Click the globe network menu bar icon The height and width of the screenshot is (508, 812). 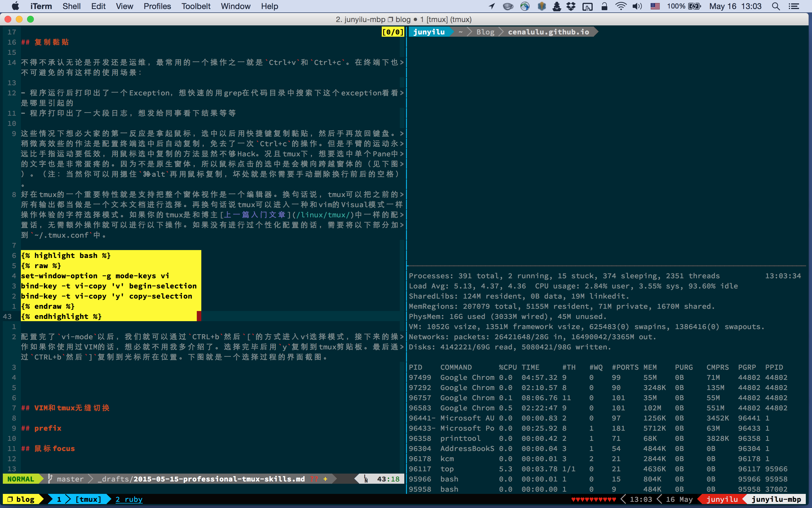(525, 6)
